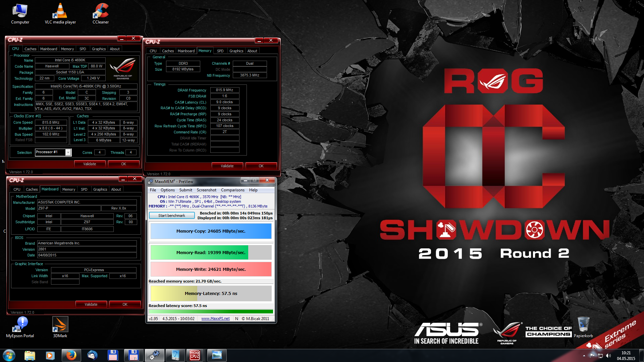
Task: Switch to MaxxMEM gauge taskbar icon
Action: (175, 355)
